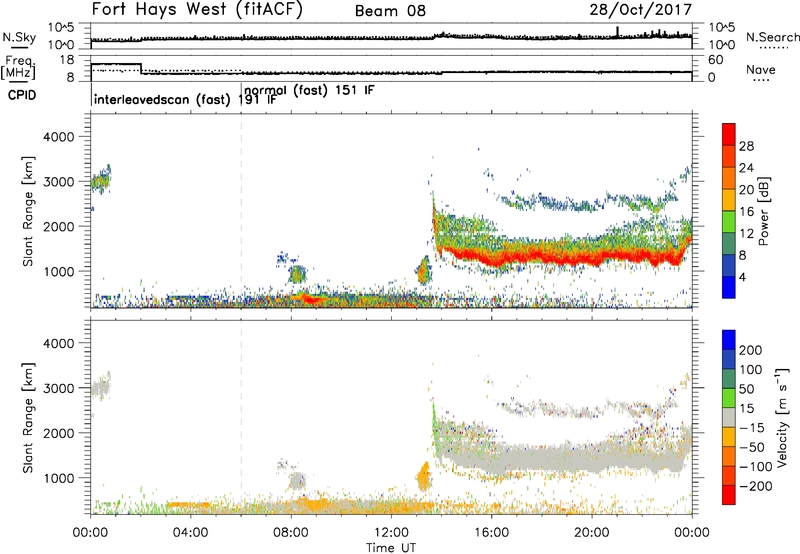Click the 'N.Sky' legend label
Viewport: 800px width, 554px height.
point(19,37)
